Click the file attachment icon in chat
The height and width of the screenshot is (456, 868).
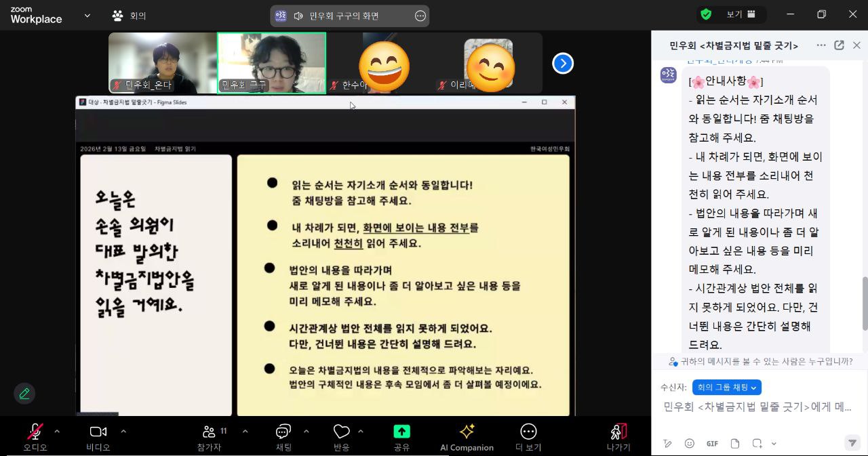tap(734, 443)
